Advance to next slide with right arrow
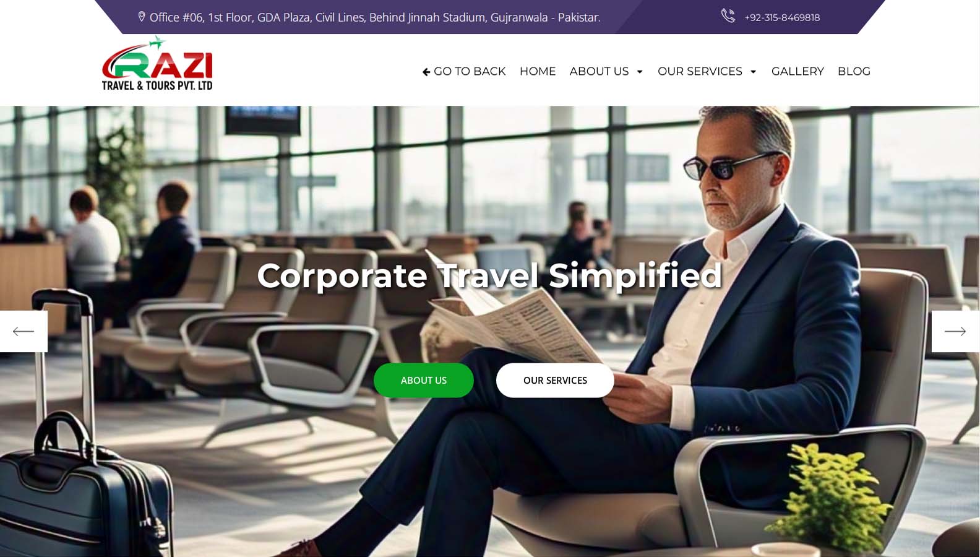This screenshot has height=557, width=980. point(955,331)
